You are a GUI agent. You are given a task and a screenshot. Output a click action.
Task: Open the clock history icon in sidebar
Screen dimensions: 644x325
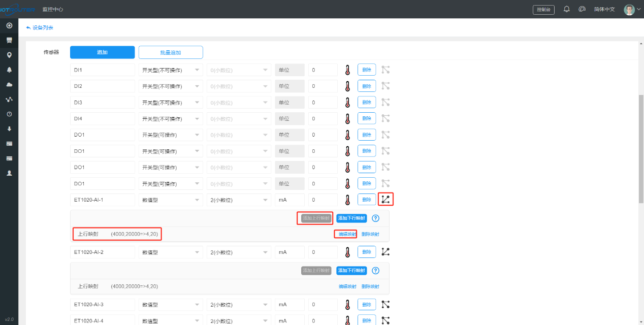click(9, 114)
